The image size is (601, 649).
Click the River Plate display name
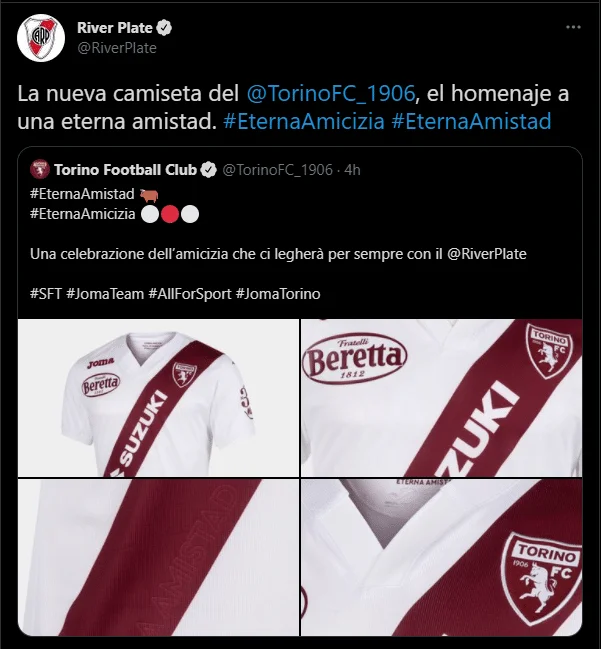point(115,28)
